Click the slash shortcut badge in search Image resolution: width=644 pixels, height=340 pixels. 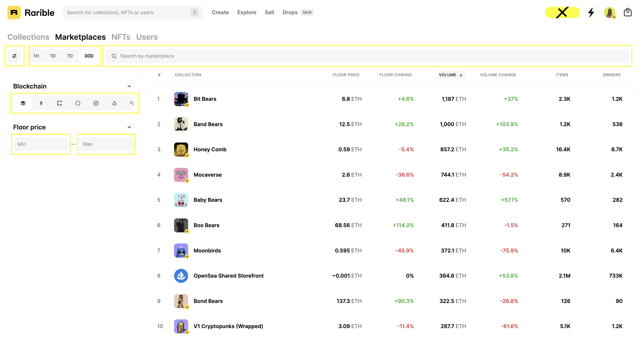click(195, 12)
